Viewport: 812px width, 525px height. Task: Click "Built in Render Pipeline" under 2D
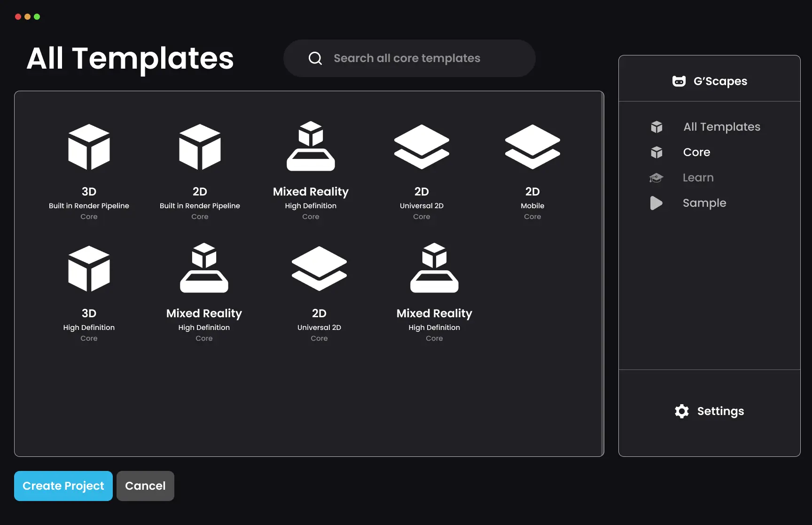pyautogui.click(x=200, y=206)
